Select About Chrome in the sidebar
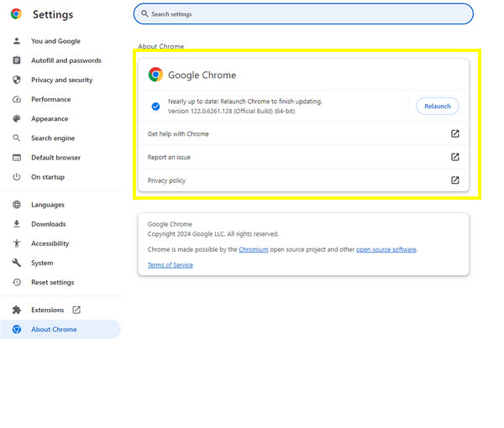 point(60,330)
